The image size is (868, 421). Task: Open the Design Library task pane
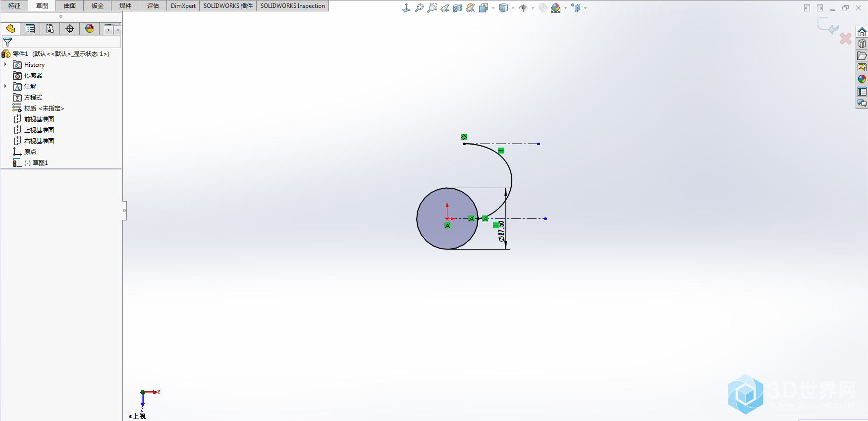[x=862, y=44]
